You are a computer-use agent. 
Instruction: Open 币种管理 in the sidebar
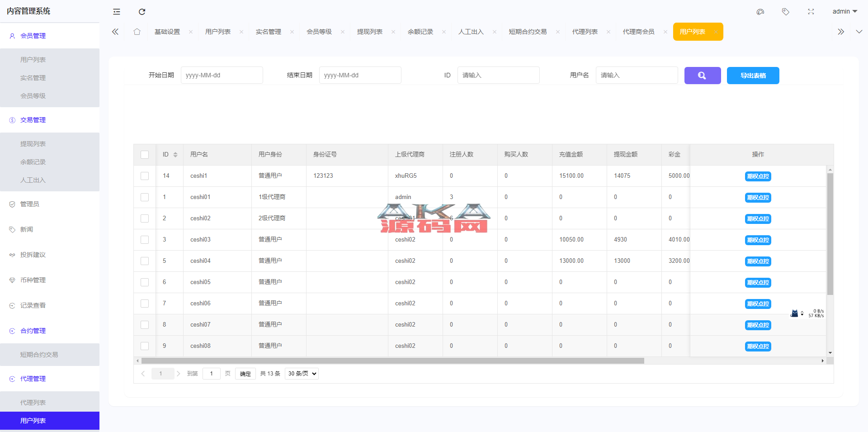(x=33, y=280)
